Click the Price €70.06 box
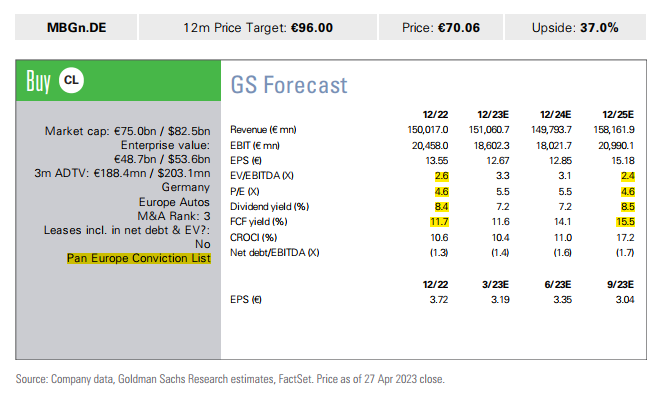 point(441,27)
